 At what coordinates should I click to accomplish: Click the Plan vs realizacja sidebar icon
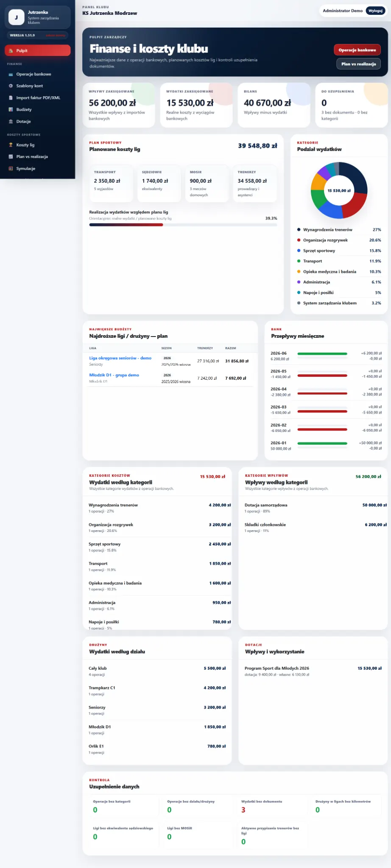tap(11, 157)
